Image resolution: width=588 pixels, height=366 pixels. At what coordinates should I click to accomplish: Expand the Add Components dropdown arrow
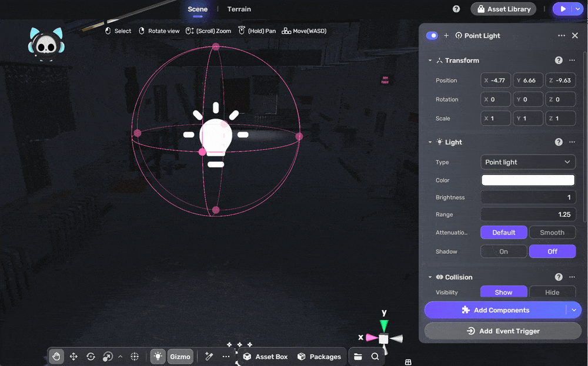(574, 310)
